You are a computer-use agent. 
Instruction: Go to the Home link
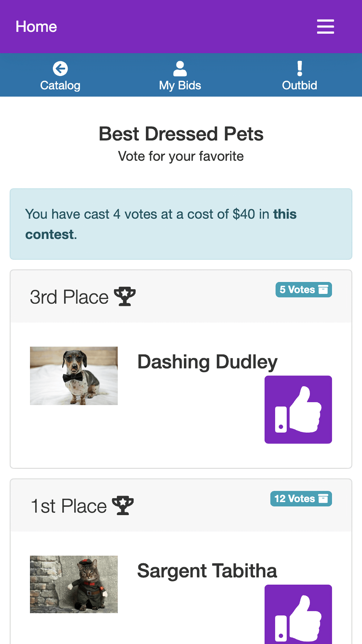click(x=36, y=27)
